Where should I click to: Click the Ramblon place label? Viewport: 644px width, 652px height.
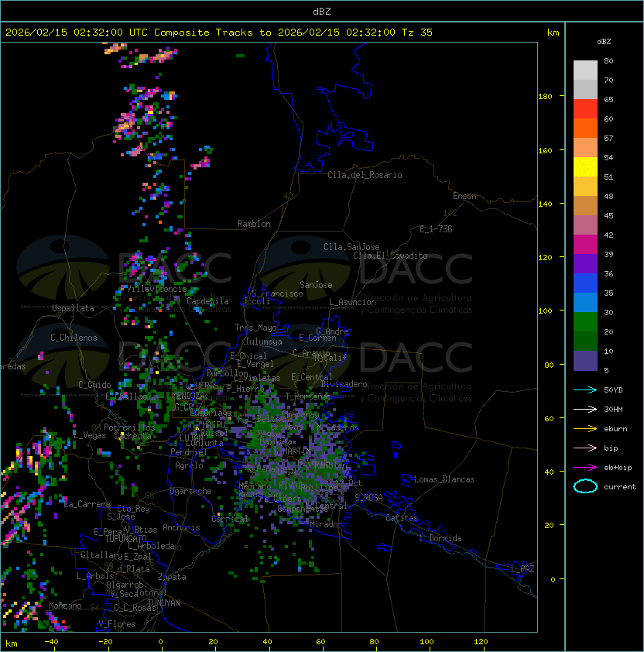(x=254, y=224)
